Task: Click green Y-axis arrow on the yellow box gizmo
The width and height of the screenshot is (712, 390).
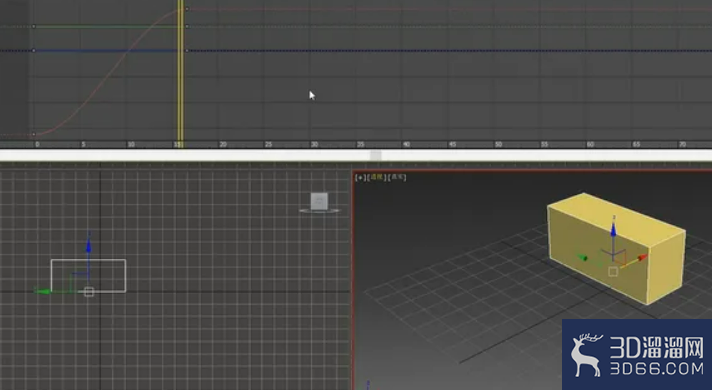Action: point(582,257)
